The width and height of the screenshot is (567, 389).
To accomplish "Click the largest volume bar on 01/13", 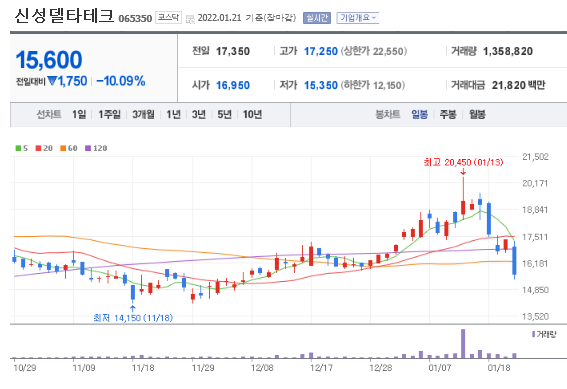I will click(463, 343).
